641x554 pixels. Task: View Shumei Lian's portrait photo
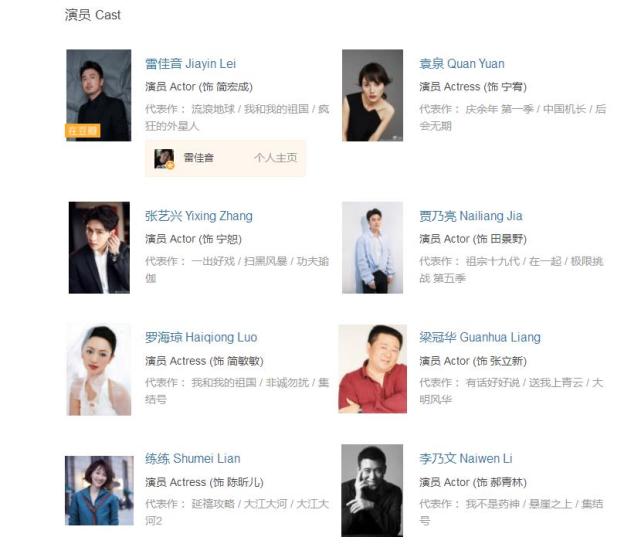tap(99, 490)
